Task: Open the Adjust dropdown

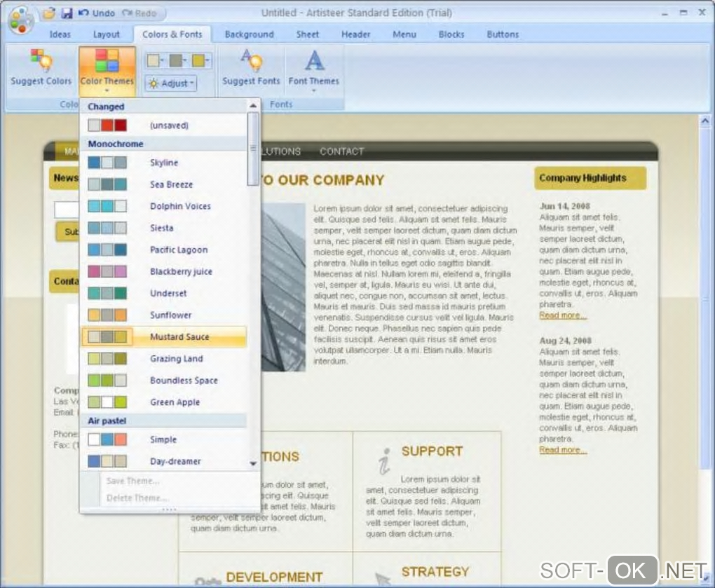Action: [x=172, y=83]
